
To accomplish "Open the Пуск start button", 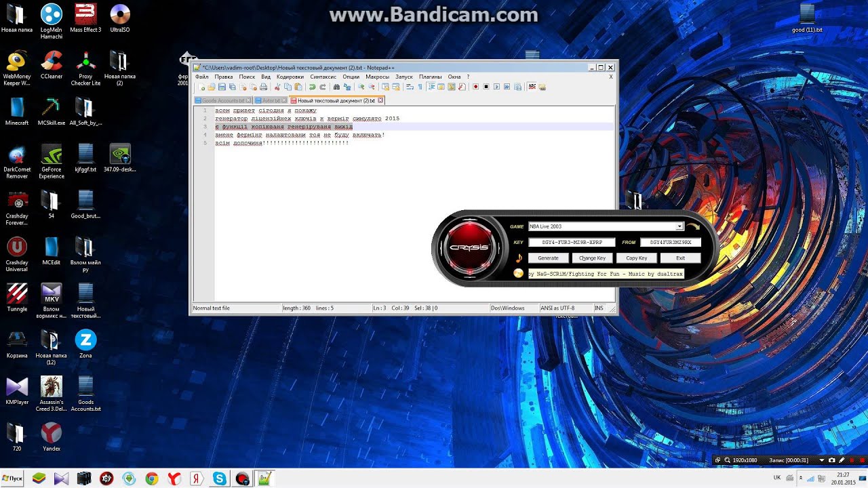I will pyautogui.click(x=12, y=479).
